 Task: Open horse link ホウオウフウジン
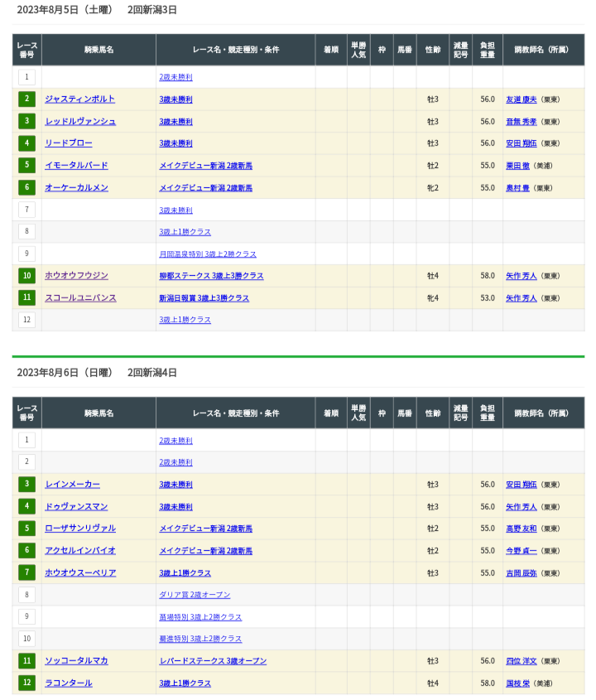tap(76, 276)
